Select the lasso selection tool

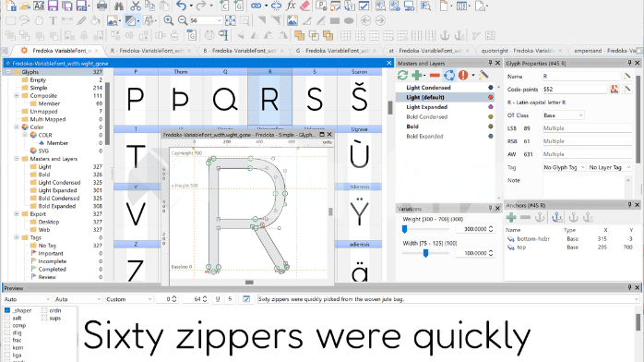[25, 20]
